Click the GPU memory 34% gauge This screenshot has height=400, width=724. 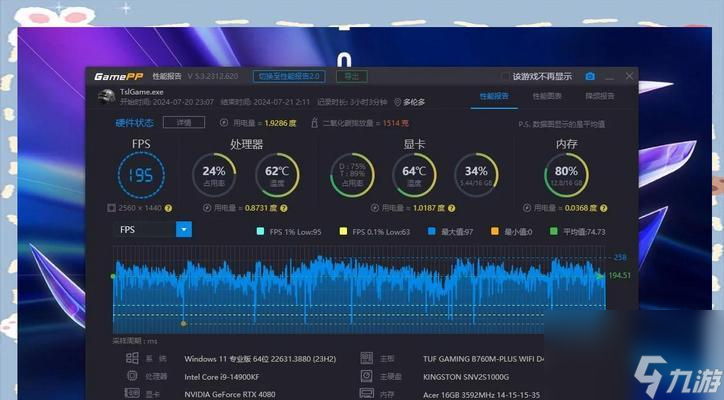click(476, 176)
